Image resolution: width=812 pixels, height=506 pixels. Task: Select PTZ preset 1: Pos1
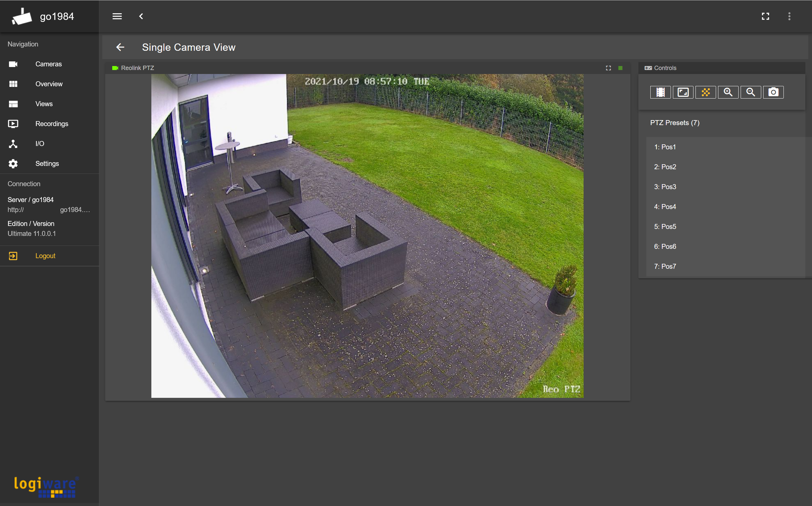click(x=725, y=147)
